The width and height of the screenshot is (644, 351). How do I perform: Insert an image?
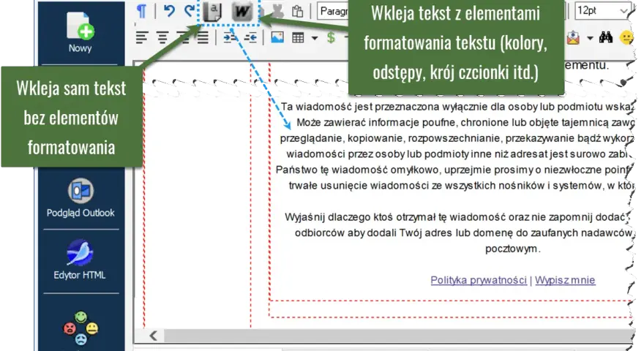[277, 38]
